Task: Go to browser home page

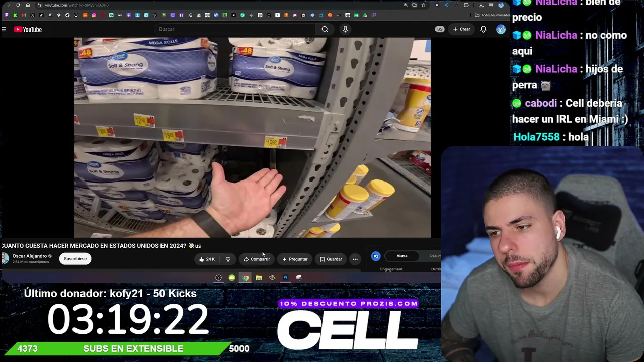Action: pyautogui.click(x=28, y=5)
